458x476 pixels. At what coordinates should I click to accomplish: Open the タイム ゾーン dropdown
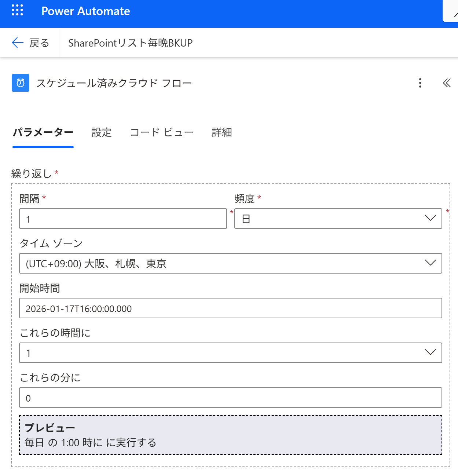(x=230, y=263)
